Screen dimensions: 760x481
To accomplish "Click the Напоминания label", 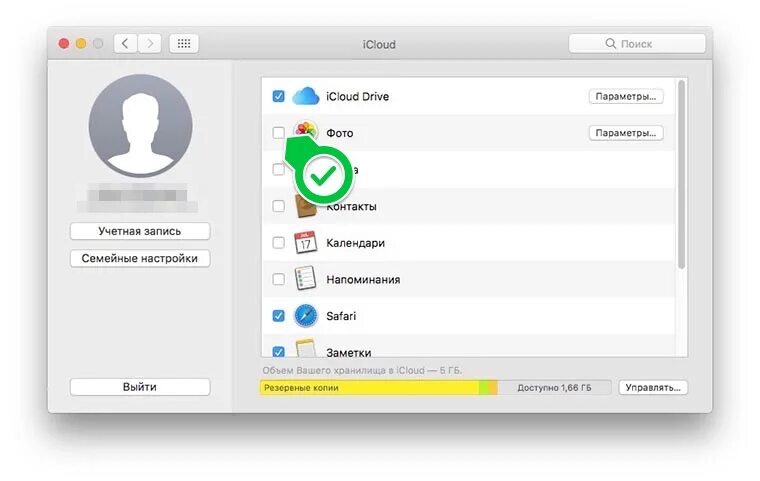I will (363, 279).
